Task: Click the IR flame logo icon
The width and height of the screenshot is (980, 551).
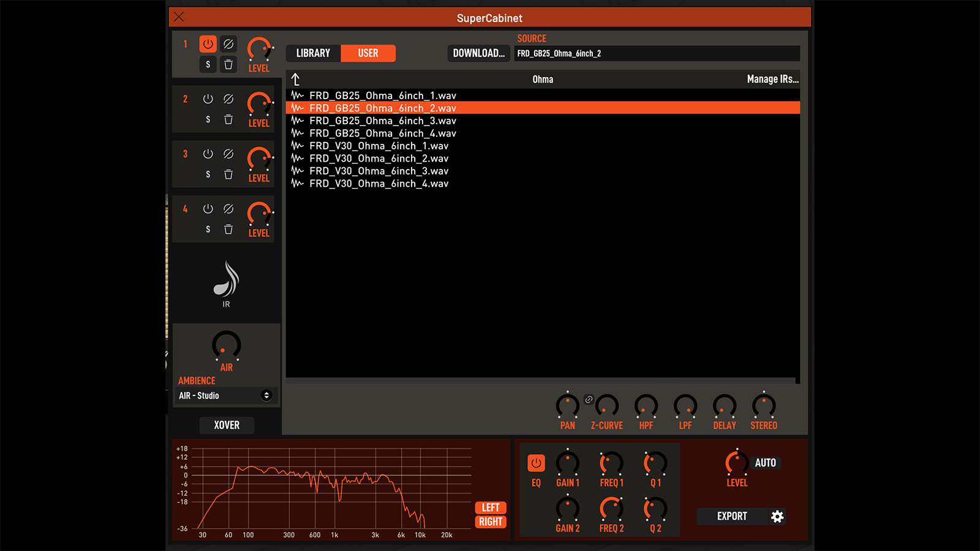Action: [226, 280]
